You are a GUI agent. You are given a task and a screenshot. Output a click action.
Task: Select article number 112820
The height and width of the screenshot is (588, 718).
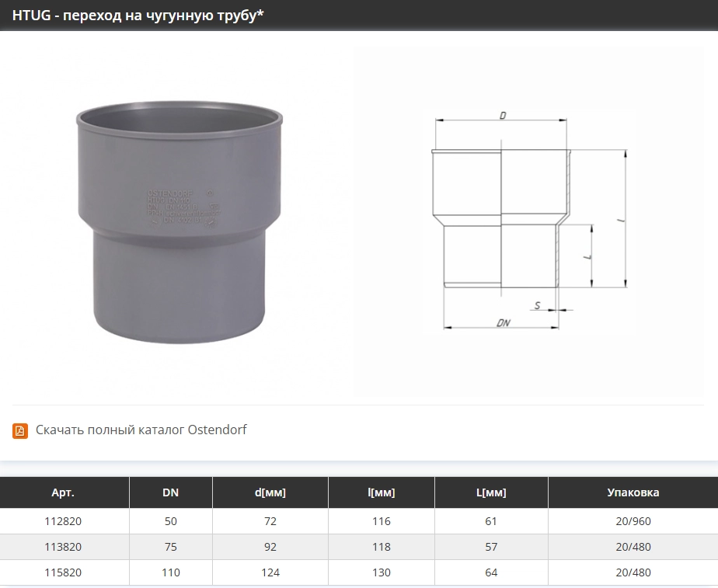pos(63,521)
